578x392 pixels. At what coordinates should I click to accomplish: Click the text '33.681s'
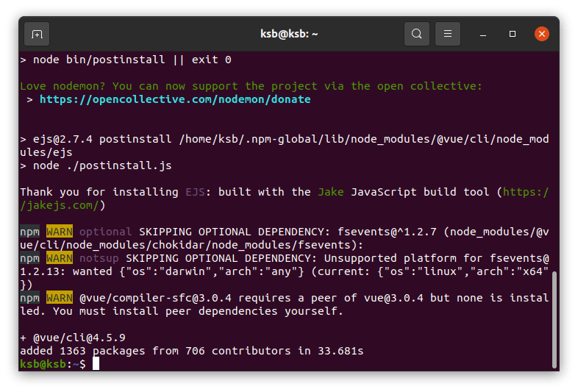pyautogui.click(x=340, y=351)
